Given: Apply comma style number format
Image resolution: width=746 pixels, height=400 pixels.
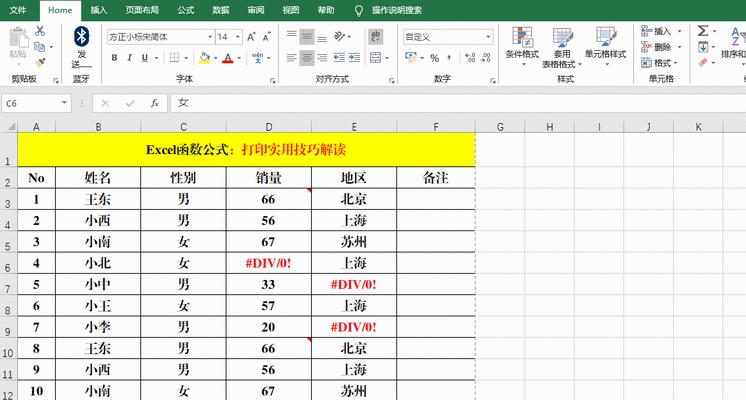Looking at the screenshot, I should (449, 58).
